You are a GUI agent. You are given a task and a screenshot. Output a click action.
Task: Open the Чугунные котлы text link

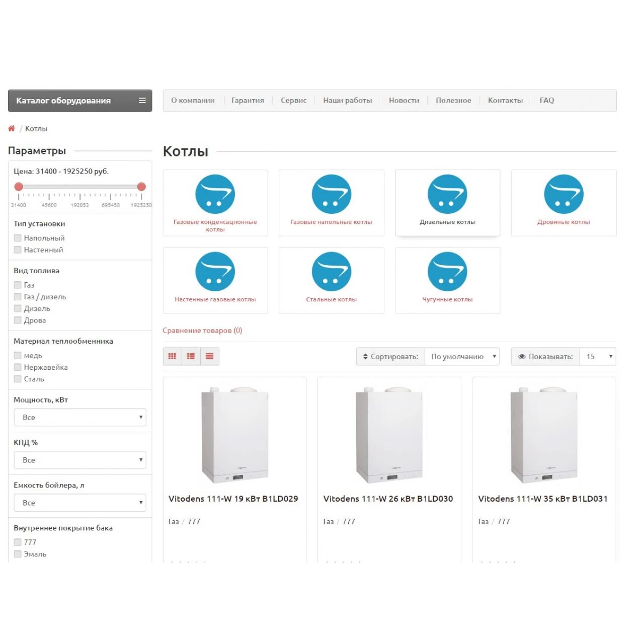pos(447,299)
